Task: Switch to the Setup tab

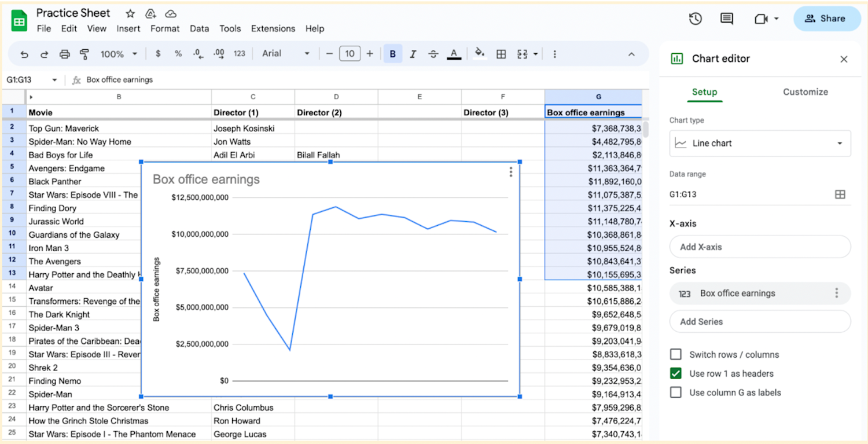Action: click(x=704, y=92)
